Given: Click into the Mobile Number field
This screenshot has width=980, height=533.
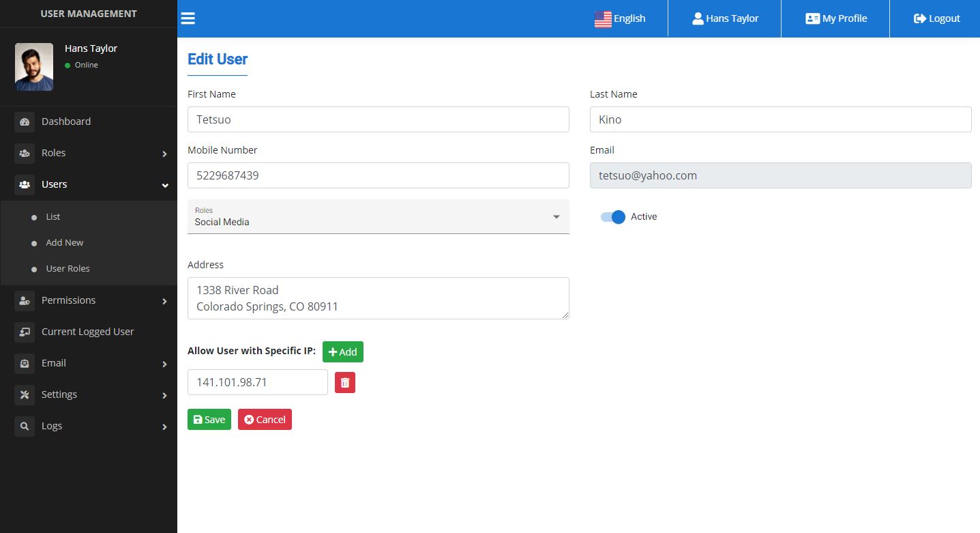Looking at the screenshot, I should [378, 175].
